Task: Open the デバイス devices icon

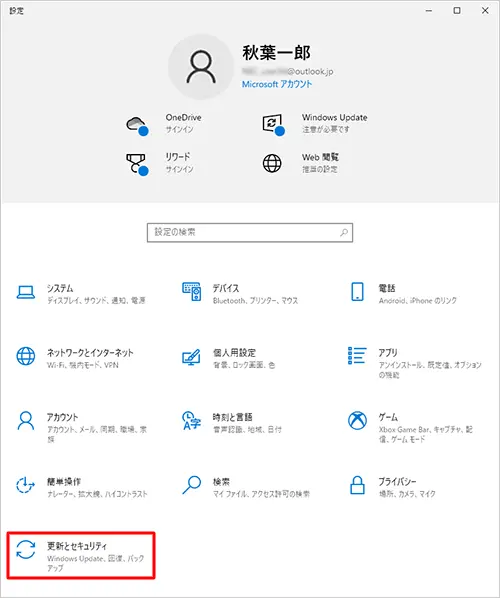Action: 191,292
